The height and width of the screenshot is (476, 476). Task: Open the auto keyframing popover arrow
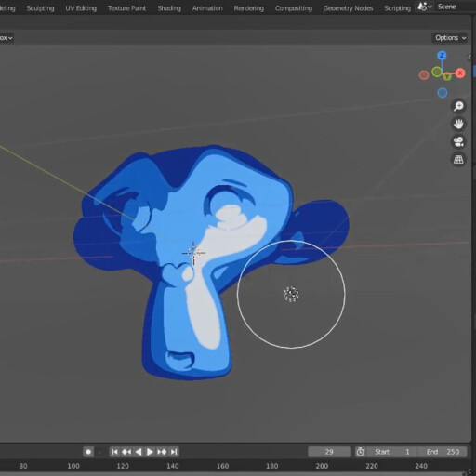point(99,452)
